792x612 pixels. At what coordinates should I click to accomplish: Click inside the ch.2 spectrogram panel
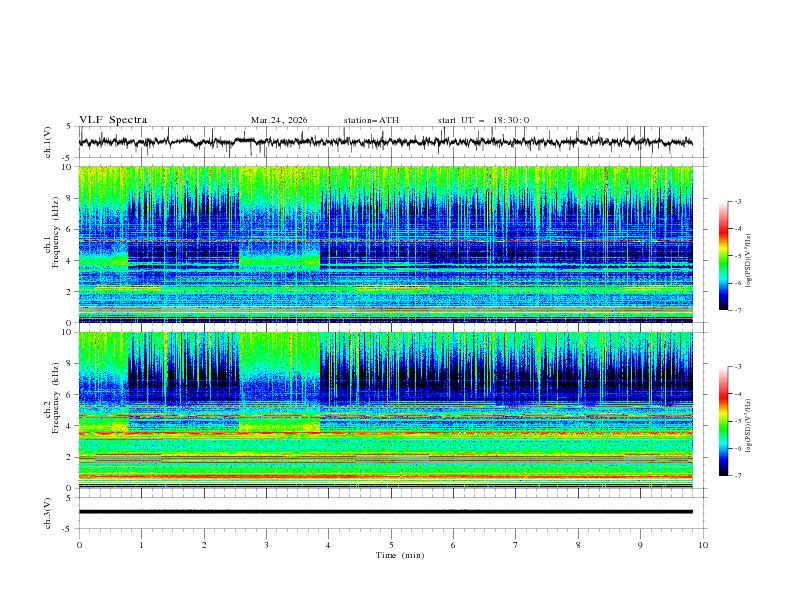pyautogui.click(x=385, y=410)
